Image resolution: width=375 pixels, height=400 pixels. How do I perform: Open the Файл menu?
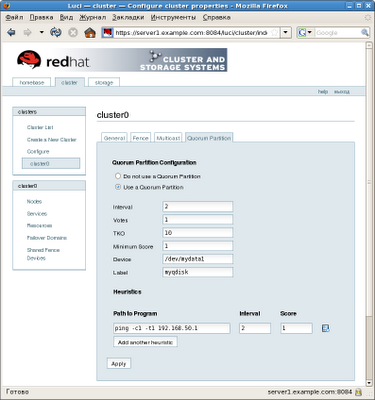point(14,17)
